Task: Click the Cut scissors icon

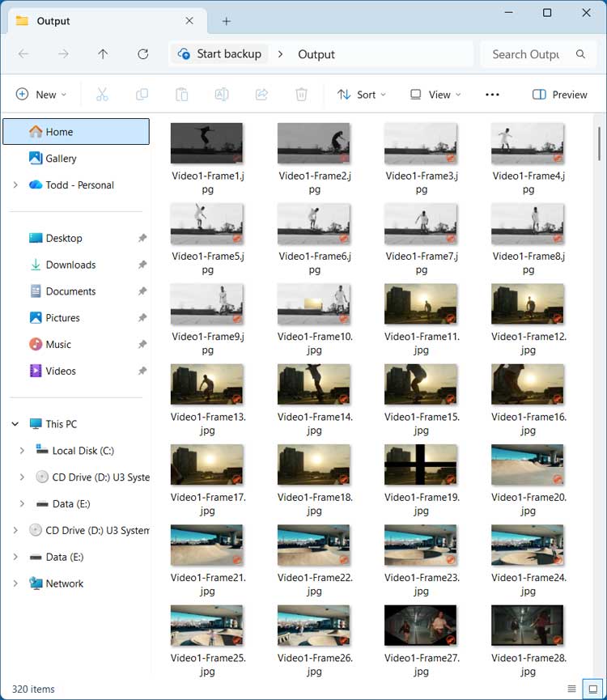Action: click(102, 95)
